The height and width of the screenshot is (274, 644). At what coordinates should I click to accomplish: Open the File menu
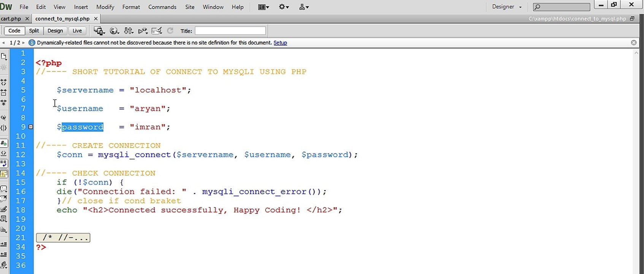(x=24, y=7)
